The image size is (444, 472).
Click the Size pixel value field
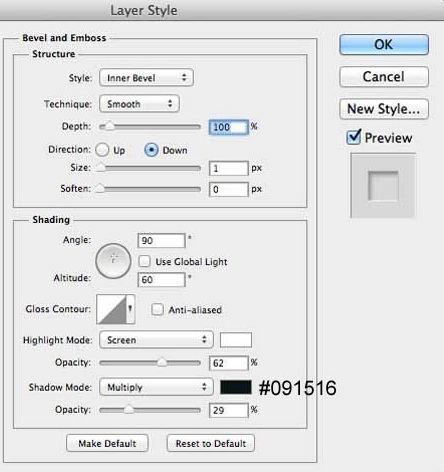point(229,168)
